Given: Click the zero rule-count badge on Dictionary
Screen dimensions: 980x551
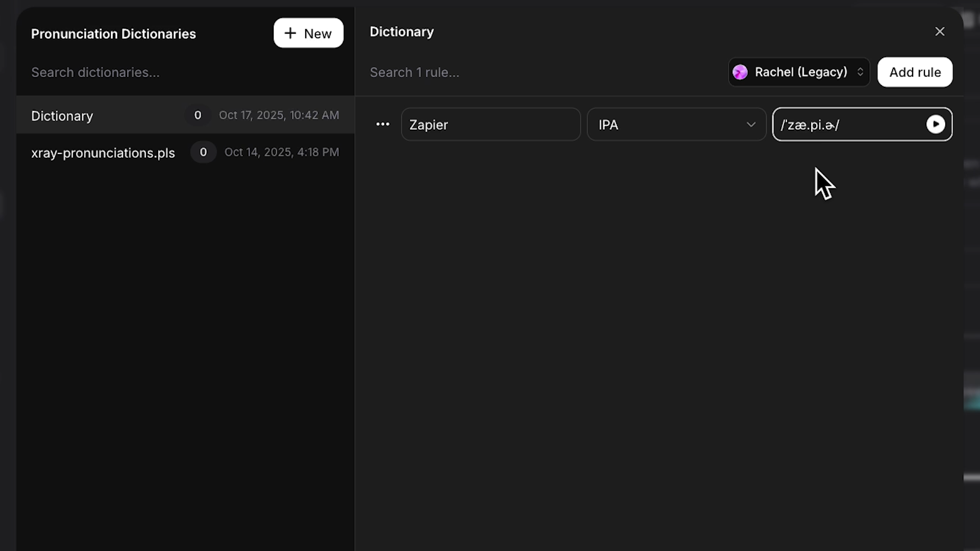Looking at the screenshot, I should click(x=198, y=115).
